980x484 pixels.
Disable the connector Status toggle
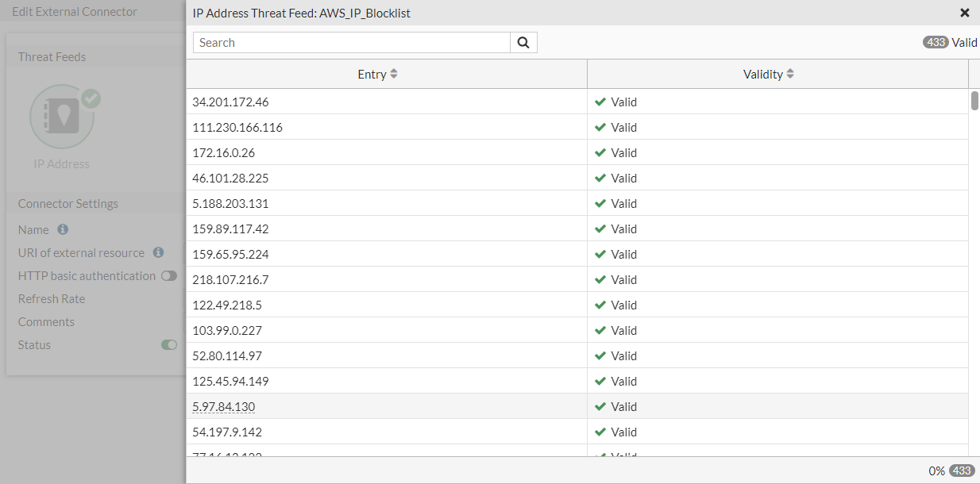(x=168, y=345)
